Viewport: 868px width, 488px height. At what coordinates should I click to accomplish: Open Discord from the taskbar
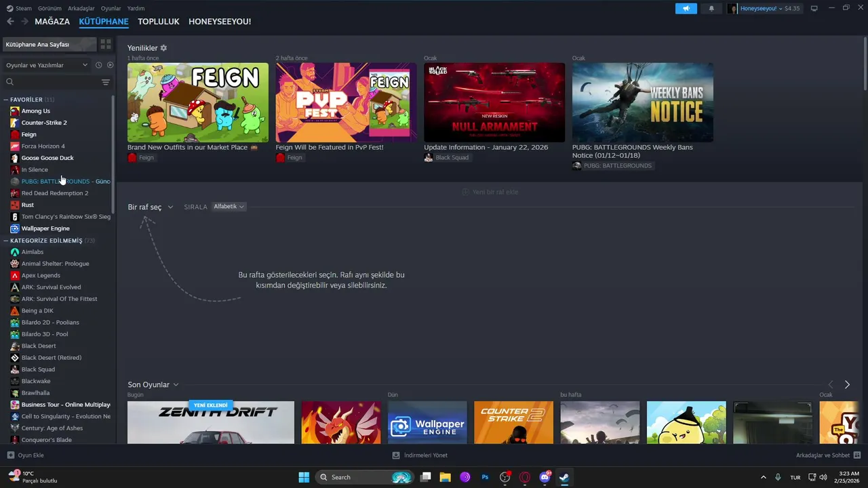pos(545,477)
